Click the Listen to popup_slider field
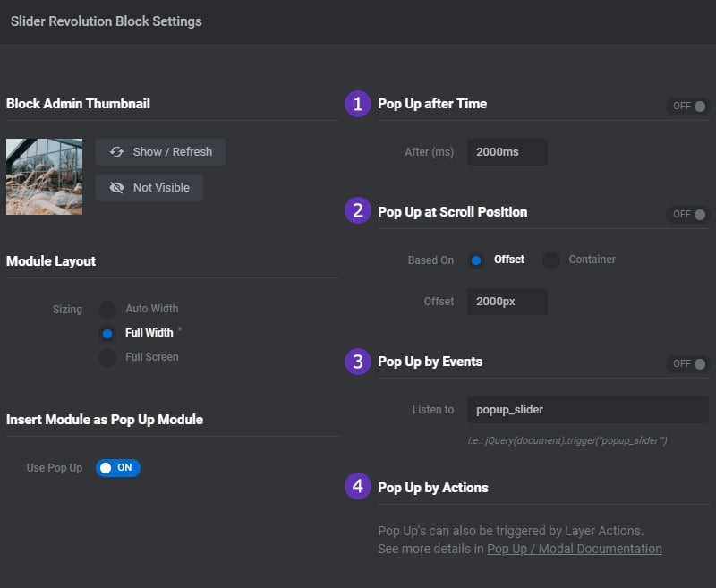This screenshot has width=716, height=588. coord(588,410)
